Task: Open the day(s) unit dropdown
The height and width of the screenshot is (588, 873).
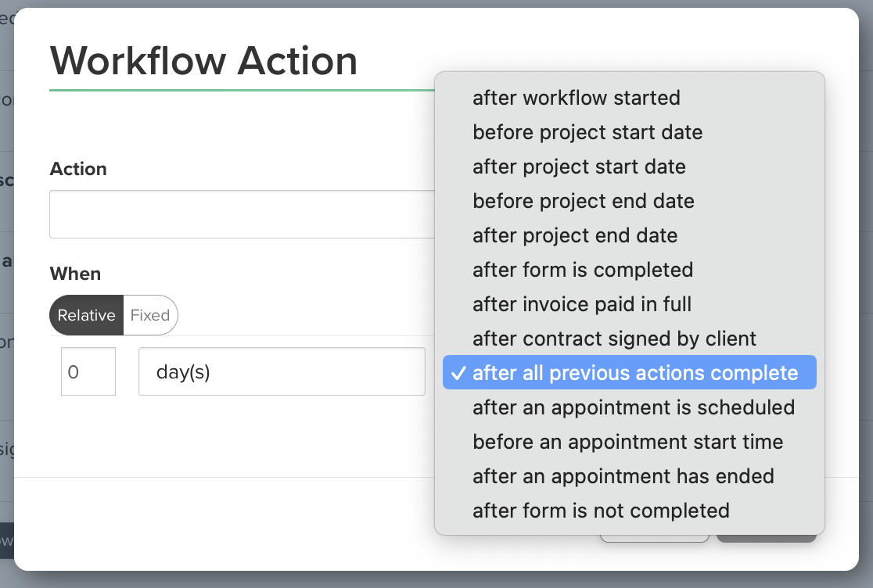Action: click(x=282, y=371)
